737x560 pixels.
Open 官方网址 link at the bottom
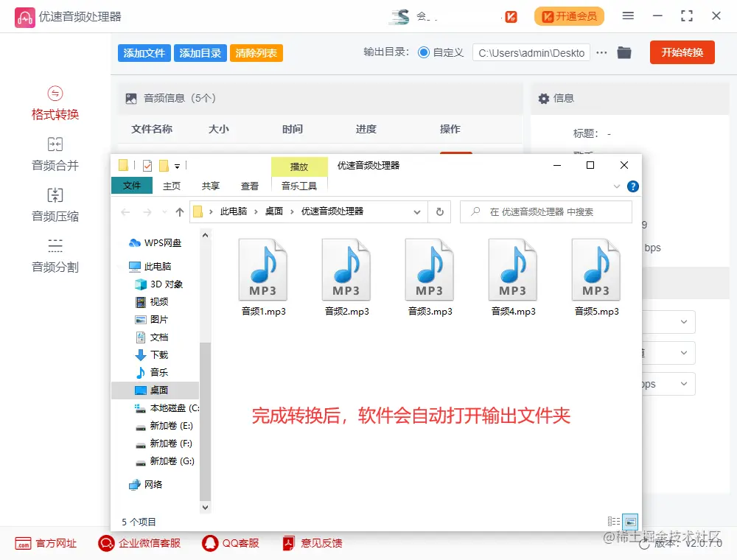[x=46, y=543]
